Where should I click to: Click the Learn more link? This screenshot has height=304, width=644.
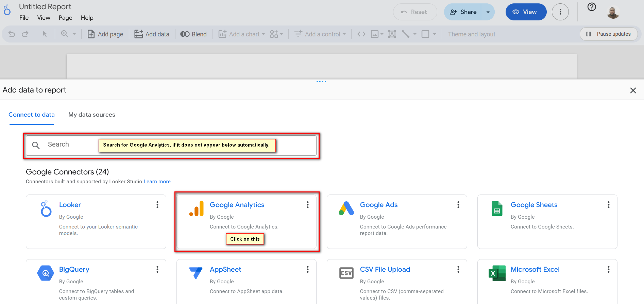[x=157, y=182]
